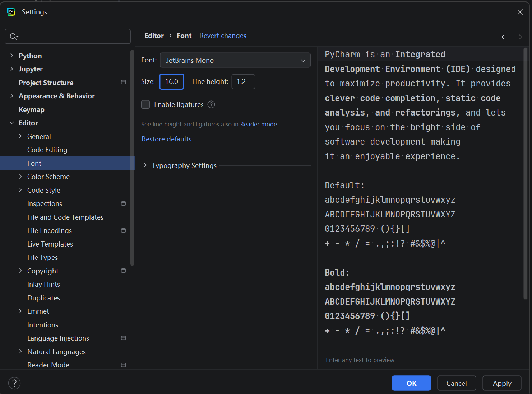Expand the Python settings node
This screenshot has height=394, width=532.
(12, 55)
